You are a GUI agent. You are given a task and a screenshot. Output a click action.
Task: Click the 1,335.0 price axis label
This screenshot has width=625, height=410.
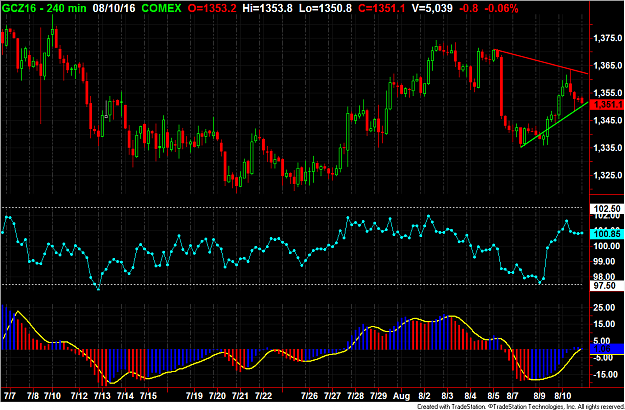coord(608,148)
